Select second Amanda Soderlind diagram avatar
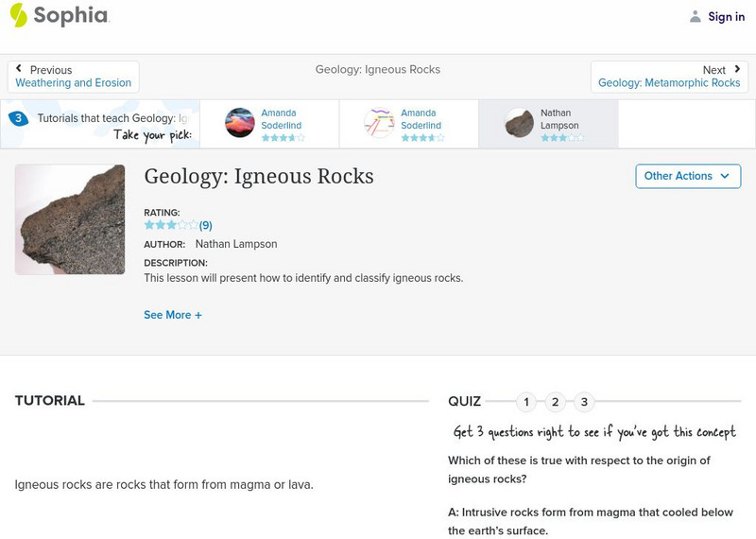 (x=379, y=123)
